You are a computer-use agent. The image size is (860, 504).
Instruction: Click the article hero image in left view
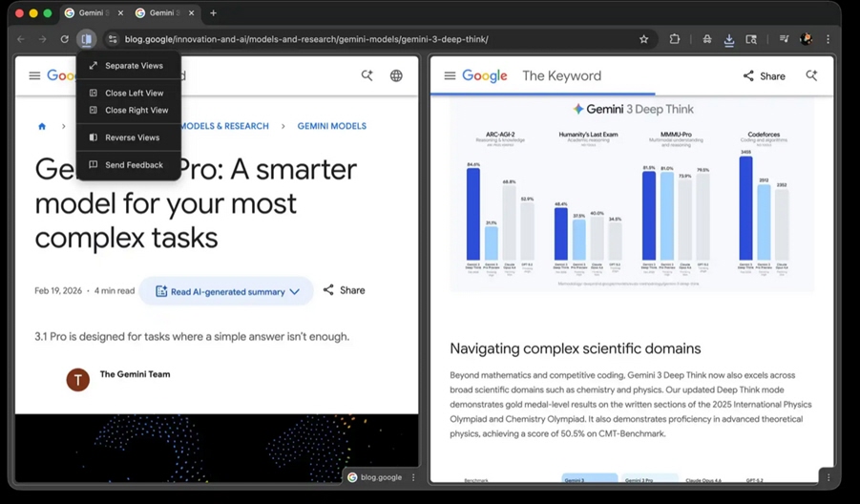click(x=217, y=449)
